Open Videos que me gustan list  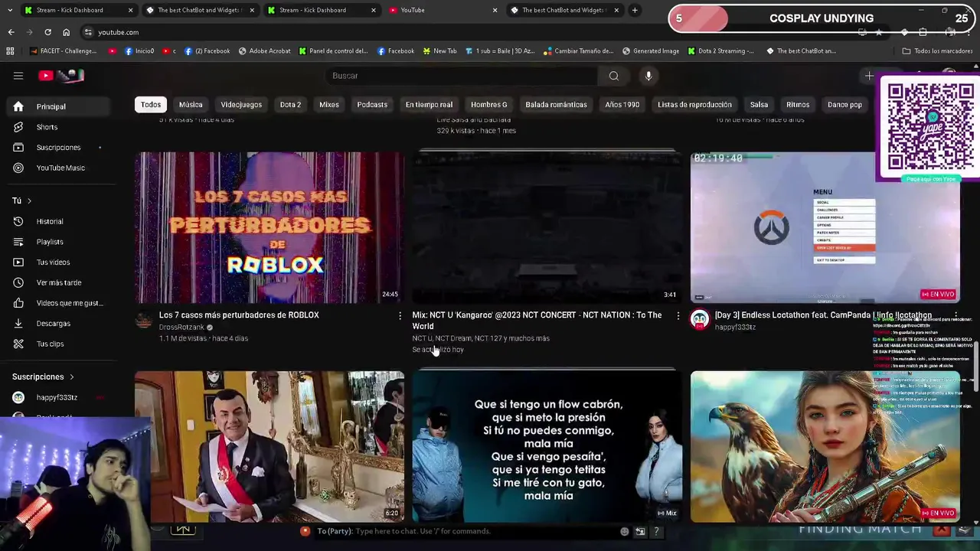click(x=58, y=303)
